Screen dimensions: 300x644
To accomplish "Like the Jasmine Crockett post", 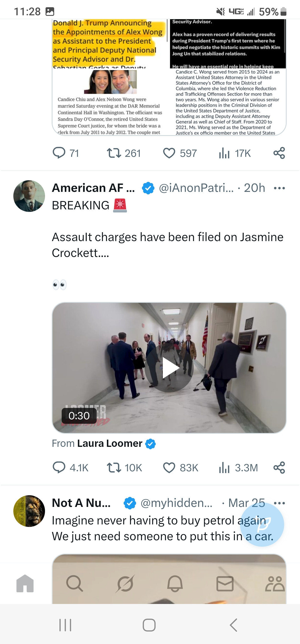I will (169, 468).
